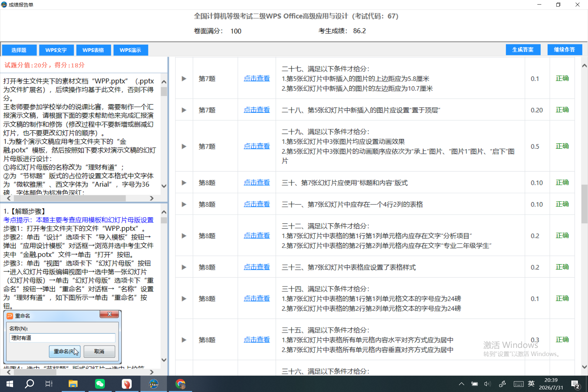Click the blue 考点提示 line in 解题步骤
The image size is (588, 392).
pyautogui.click(x=78, y=220)
